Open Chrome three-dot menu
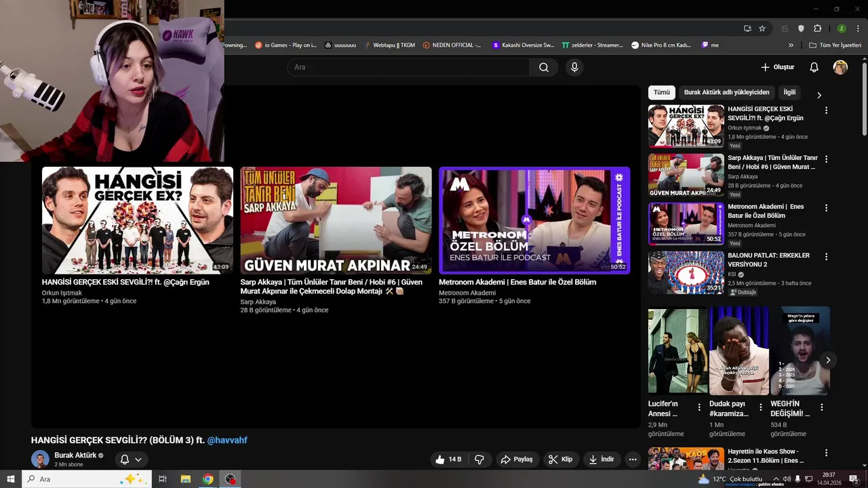 (x=859, y=28)
